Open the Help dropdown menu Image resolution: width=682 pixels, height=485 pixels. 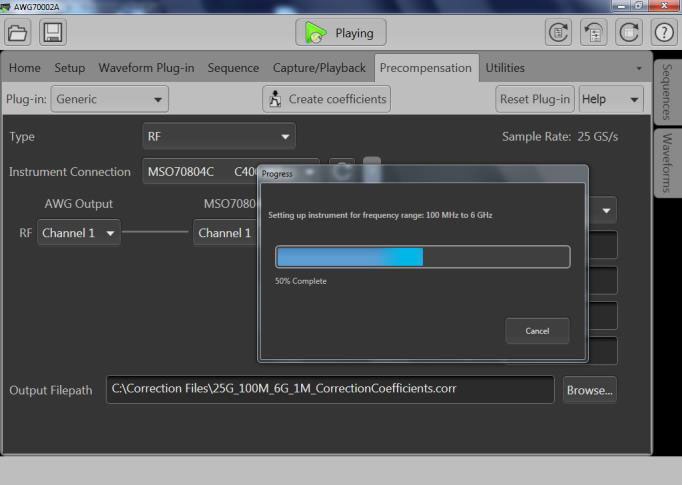click(611, 99)
